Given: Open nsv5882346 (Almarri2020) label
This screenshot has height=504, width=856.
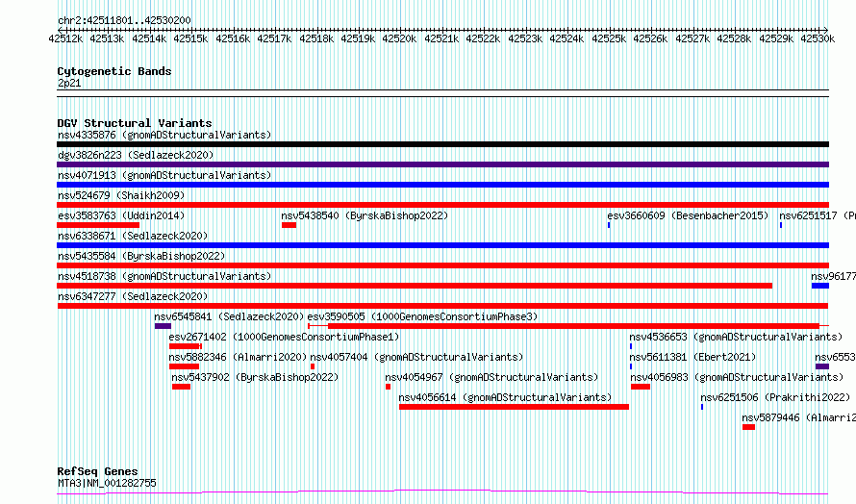Looking at the screenshot, I should point(238,357).
